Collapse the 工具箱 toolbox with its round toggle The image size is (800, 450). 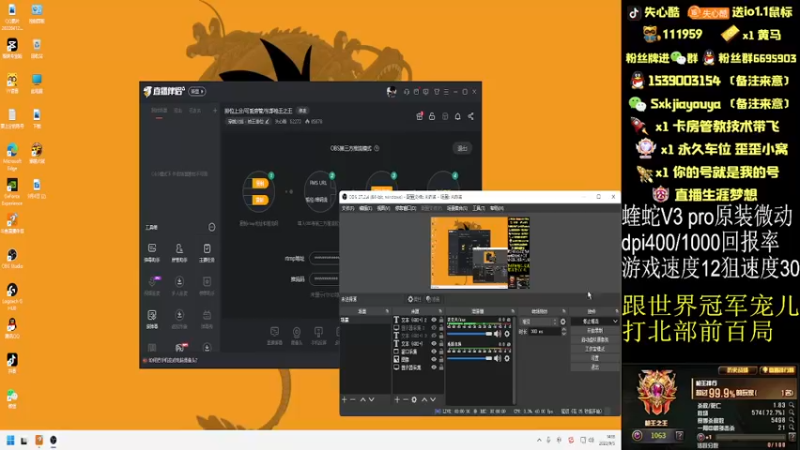click(211, 227)
